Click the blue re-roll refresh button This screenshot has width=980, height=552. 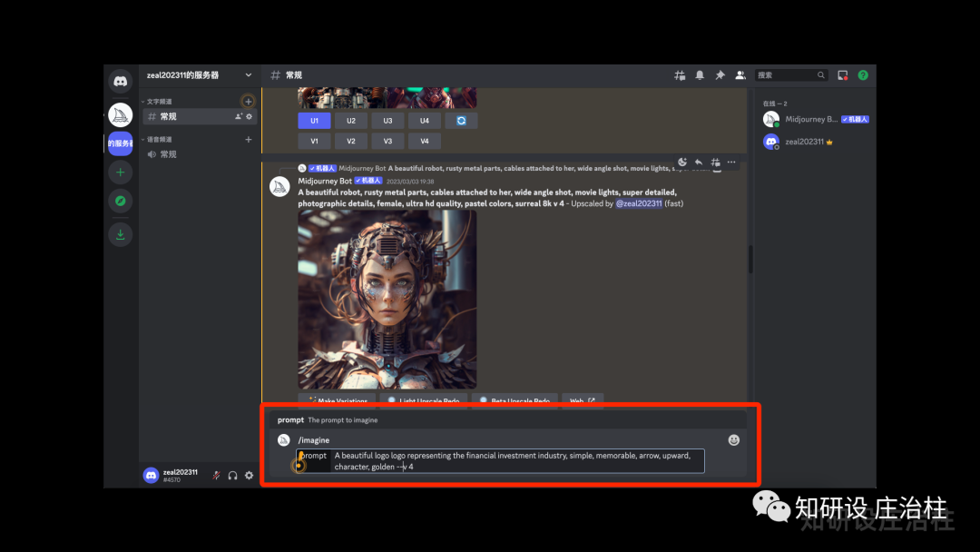pyautogui.click(x=461, y=121)
